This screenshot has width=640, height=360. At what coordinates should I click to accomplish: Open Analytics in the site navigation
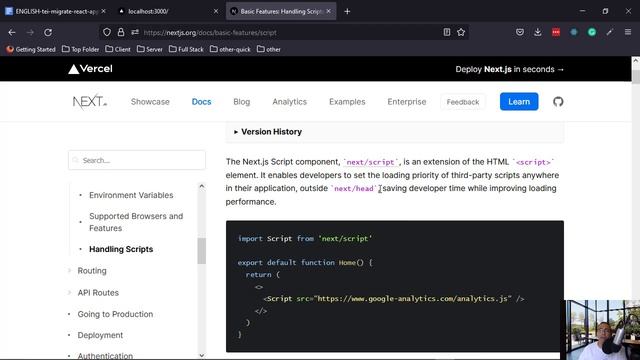point(289,102)
